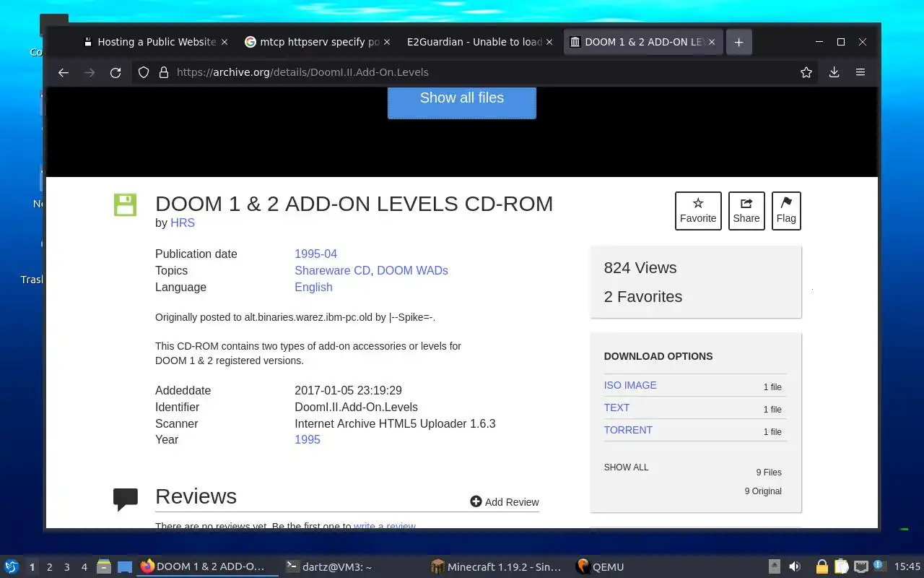
Task: Close the E2Guardian tab
Action: (x=549, y=42)
